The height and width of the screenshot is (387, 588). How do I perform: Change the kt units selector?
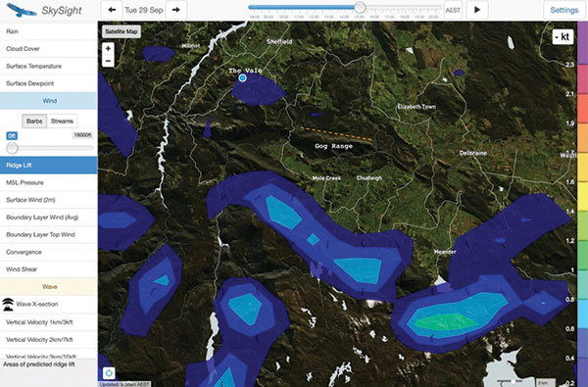pos(563,37)
